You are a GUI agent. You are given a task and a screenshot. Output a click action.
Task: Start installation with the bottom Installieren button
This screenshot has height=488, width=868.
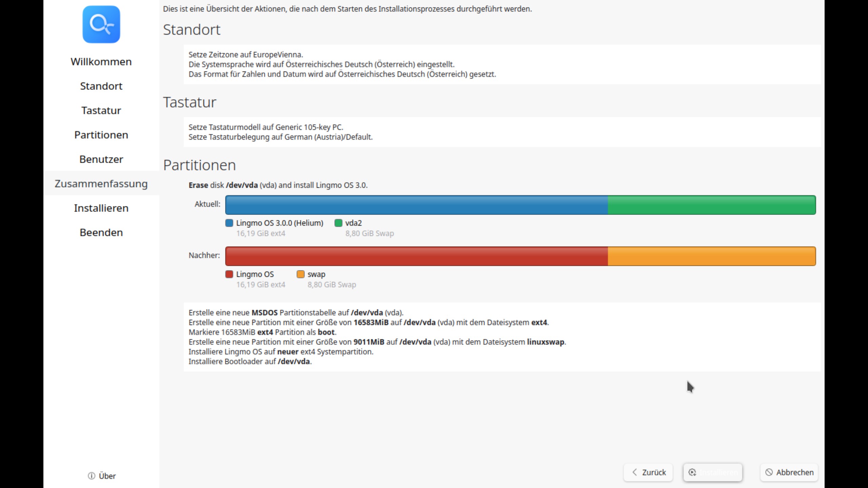[x=713, y=472]
